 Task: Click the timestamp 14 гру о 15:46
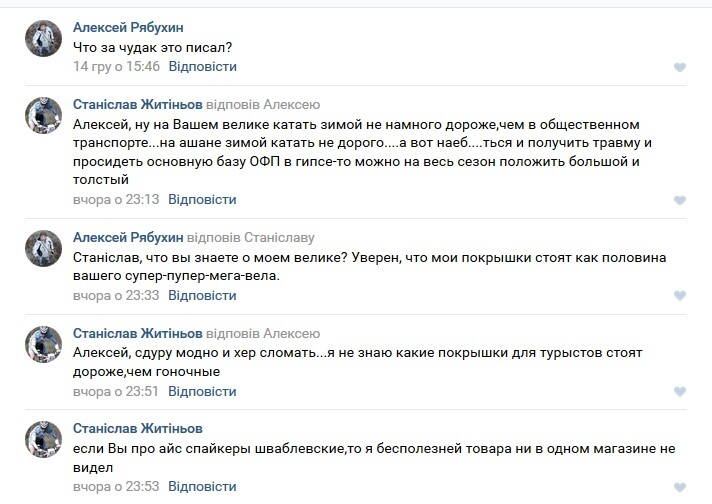pyautogui.click(x=116, y=67)
